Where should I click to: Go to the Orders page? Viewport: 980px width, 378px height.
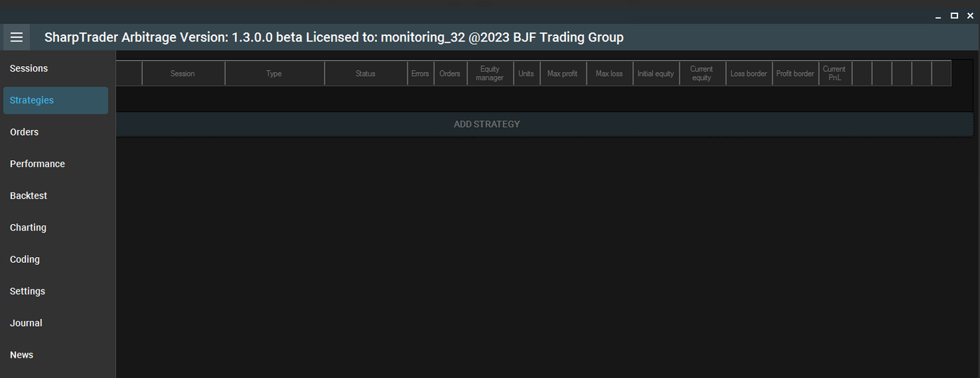click(24, 132)
